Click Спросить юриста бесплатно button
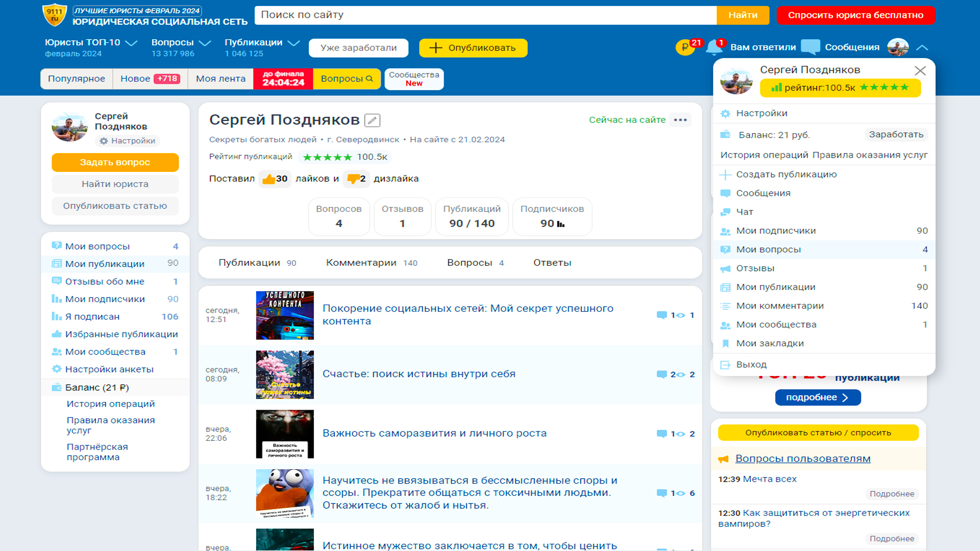Viewport: 980px width, 551px height. click(855, 15)
